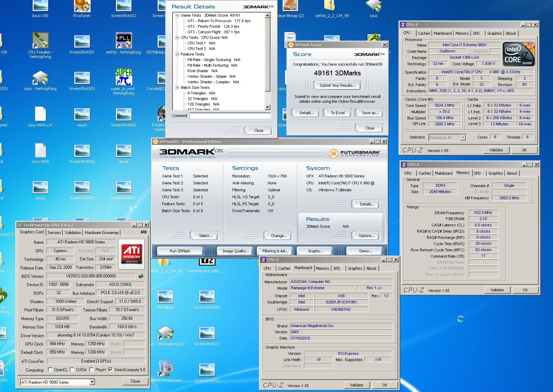Click system Details button in 3DMark05
553x392 pixels.
[367, 204]
